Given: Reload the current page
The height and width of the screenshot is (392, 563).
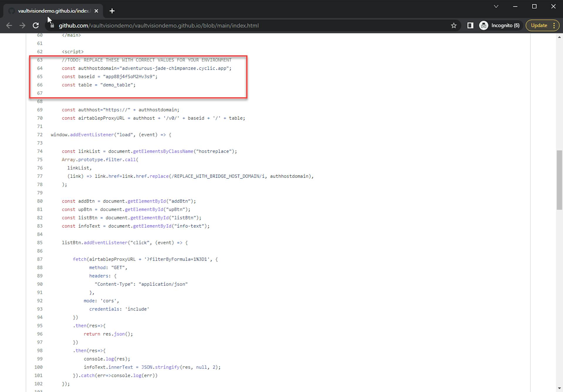Looking at the screenshot, I should (36, 26).
